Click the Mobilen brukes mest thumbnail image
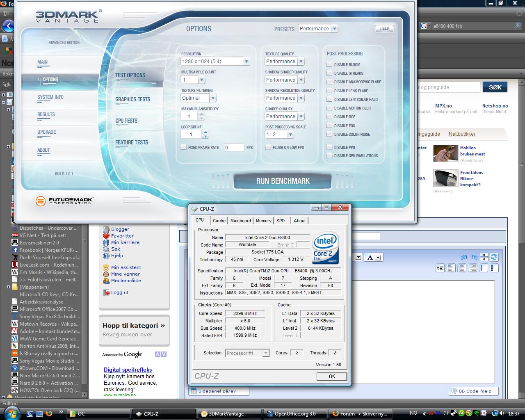 tap(445, 154)
